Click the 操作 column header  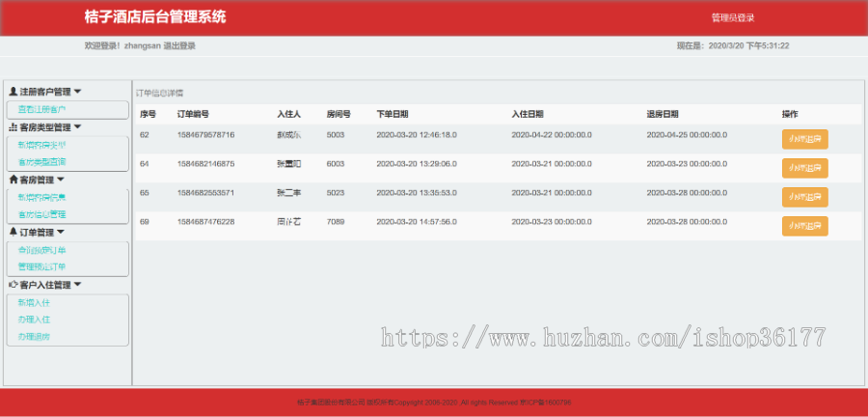[x=790, y=114]
